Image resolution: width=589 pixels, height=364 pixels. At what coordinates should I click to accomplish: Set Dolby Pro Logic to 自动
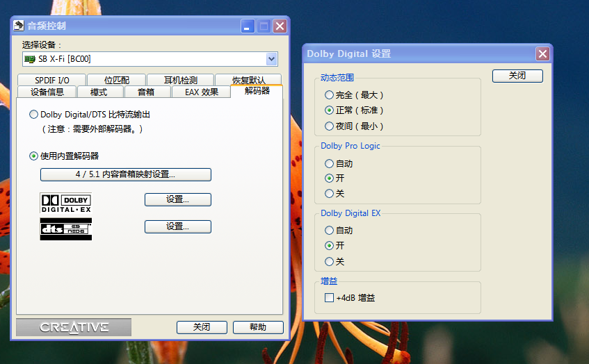pyautogui.click(x=339, y=164)
